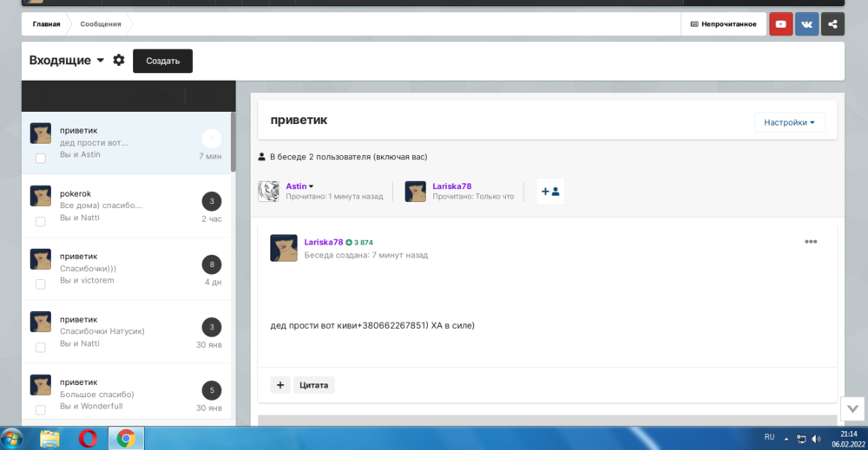Click the plus multi-quote button
Screen dimensions: 868x450
pyautogui.click(x=280, y=385)
